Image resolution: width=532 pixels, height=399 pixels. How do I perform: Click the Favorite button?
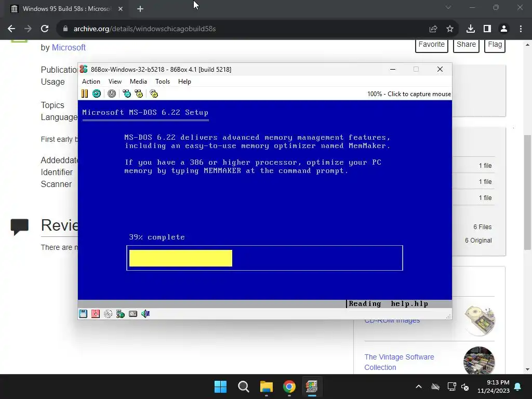(432, 45)
